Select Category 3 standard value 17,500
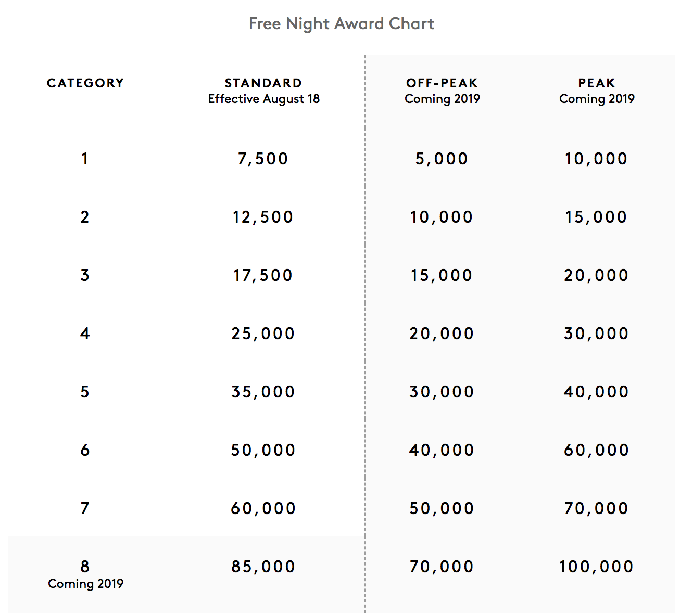Image resolution: width=680 pixels, height=616 pixels. tap(263, 275)
